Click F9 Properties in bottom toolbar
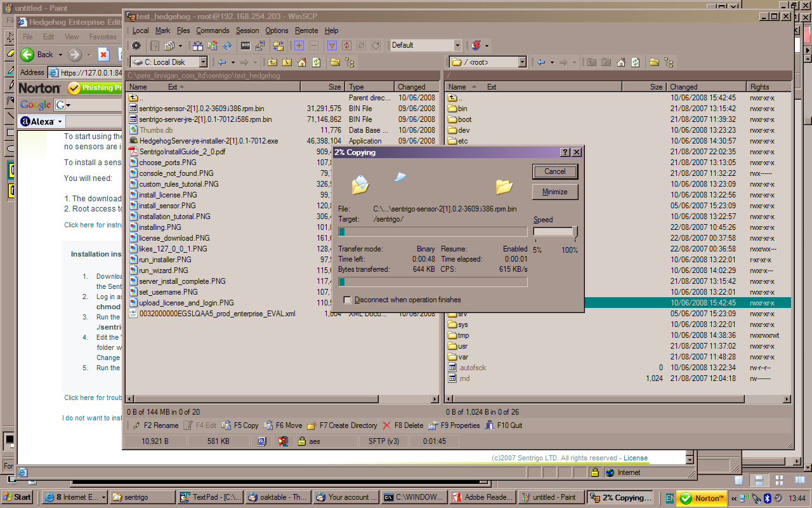Screen dimensions: 812x508 click(455, 425)
